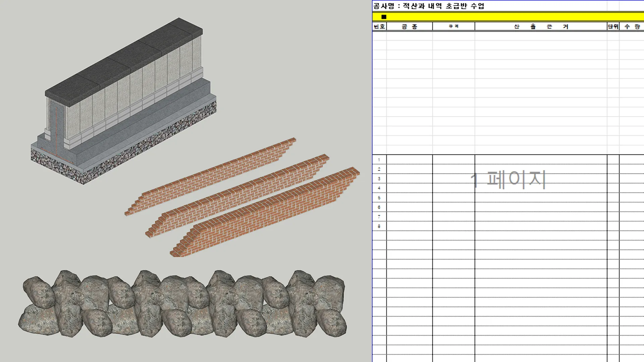
Task: Select the 단위 column header cell
Action: click(613, 26)
